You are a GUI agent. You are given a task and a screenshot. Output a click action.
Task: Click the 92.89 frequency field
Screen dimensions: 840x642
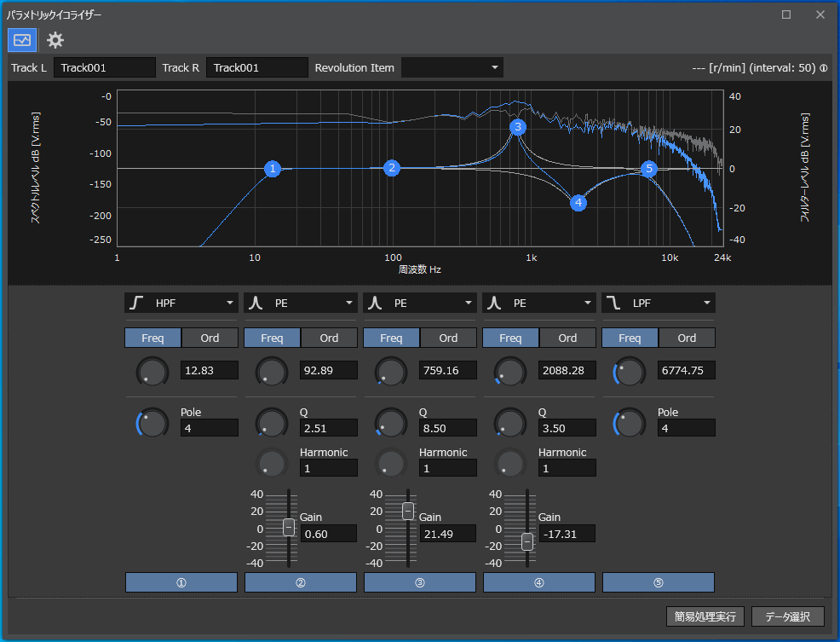pyautogui.click(x=328, y=371)
